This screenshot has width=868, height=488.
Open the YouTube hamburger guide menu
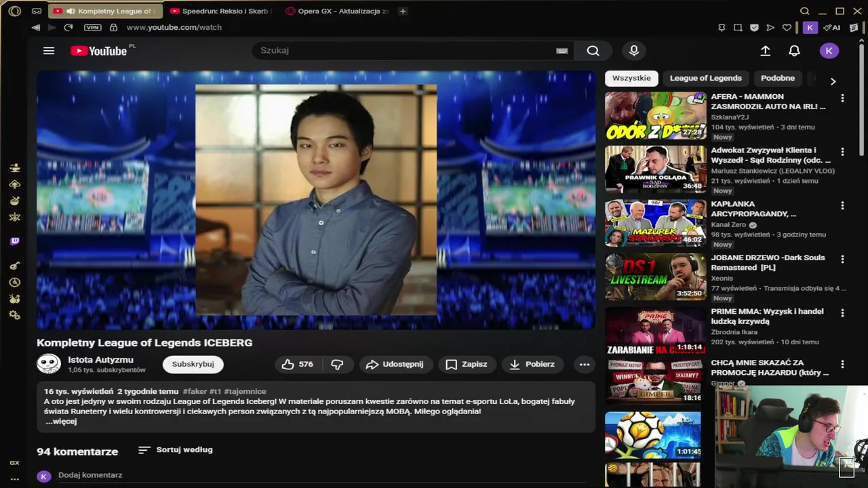pyautogui.click(x=49, y=51)
